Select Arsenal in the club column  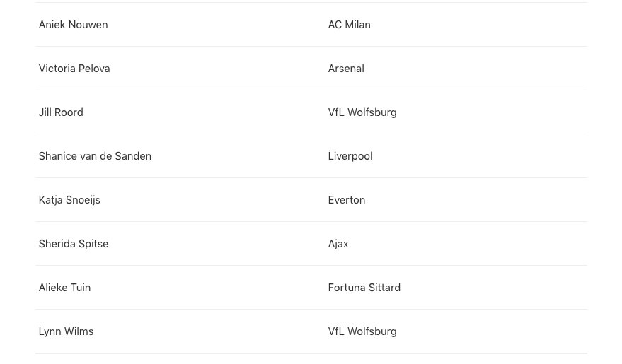(346, 69)
